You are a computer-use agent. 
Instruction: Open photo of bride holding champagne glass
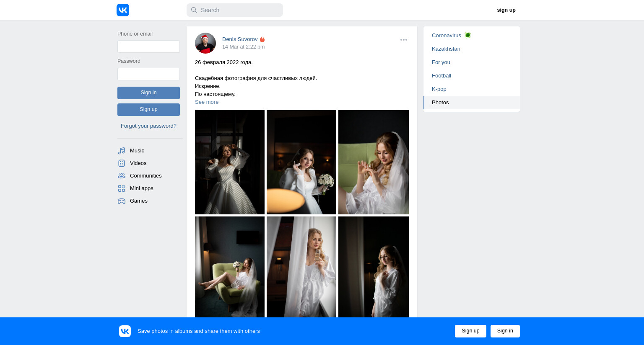(x=301, y=267)
